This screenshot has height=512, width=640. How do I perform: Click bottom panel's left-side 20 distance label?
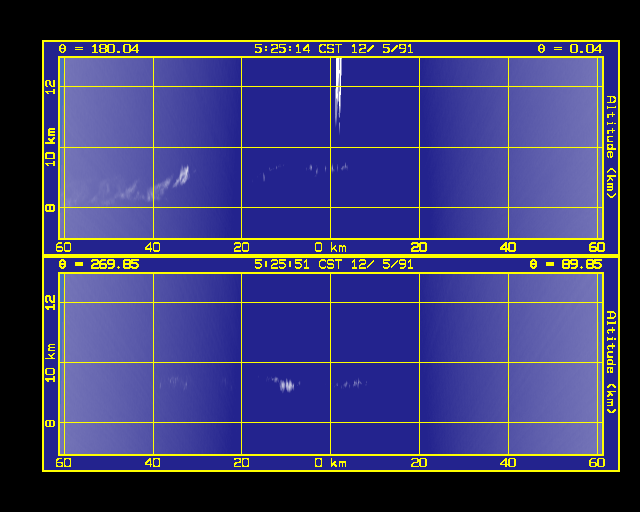click(x=242, y=463)
